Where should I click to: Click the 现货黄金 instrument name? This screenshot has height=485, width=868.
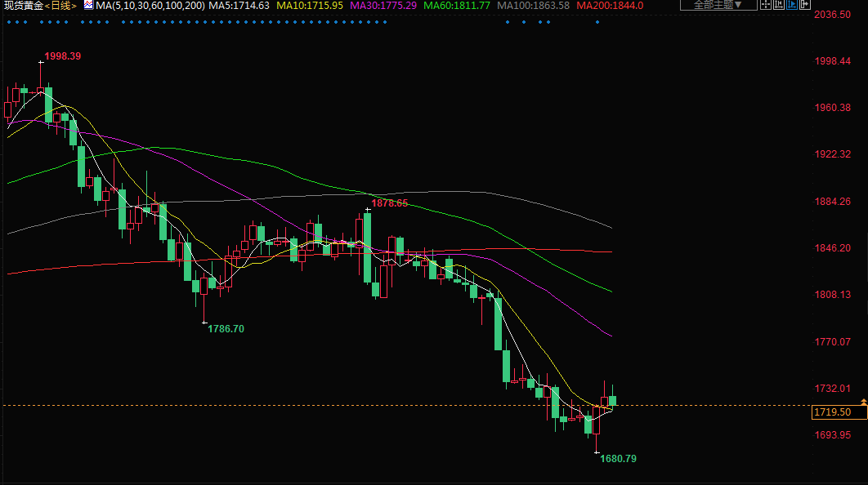click(22, 6)
